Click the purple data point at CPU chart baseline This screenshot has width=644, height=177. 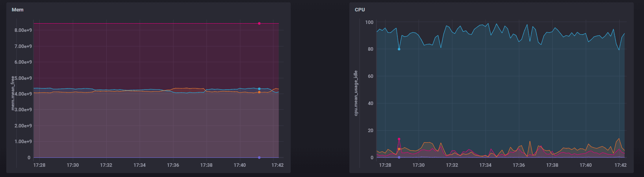pyautogui.click(x=399, y=157)
